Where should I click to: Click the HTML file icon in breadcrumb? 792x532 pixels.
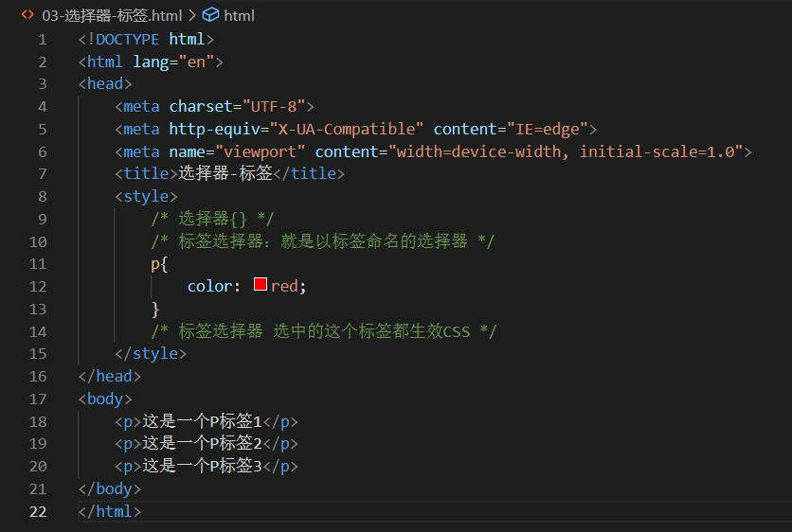click(x=27, y=15)
